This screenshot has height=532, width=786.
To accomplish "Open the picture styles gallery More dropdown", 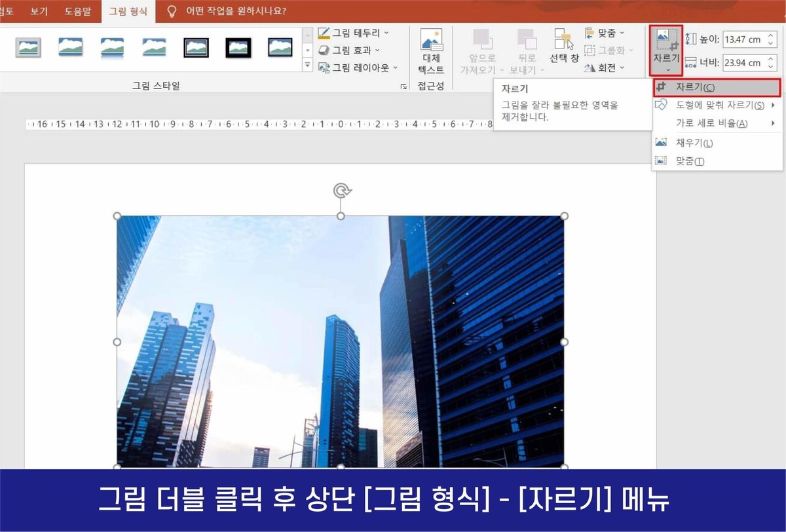I will [307, 64].
